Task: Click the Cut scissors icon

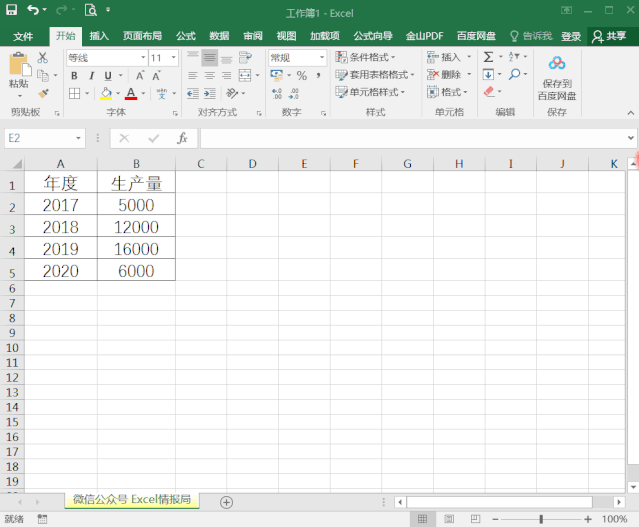Action: 42,57
